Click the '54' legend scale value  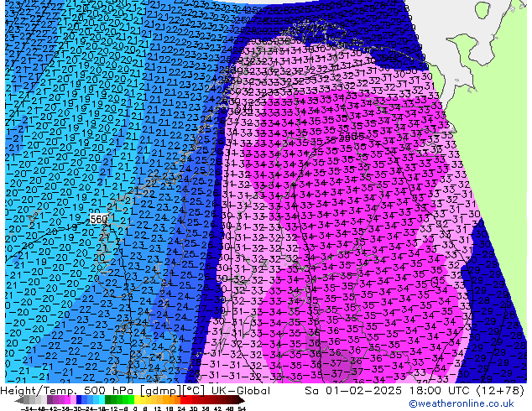[x=242, y=408]
